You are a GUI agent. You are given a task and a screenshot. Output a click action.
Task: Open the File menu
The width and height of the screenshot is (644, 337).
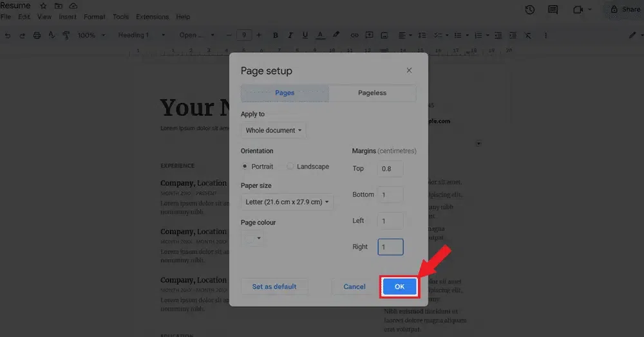tap(6, 17)
